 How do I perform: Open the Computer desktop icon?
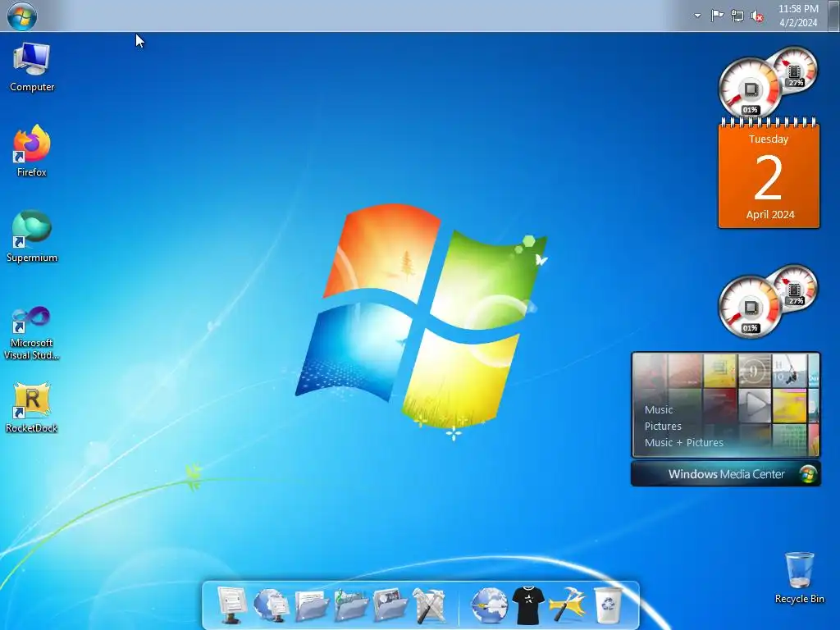[32, 67]
